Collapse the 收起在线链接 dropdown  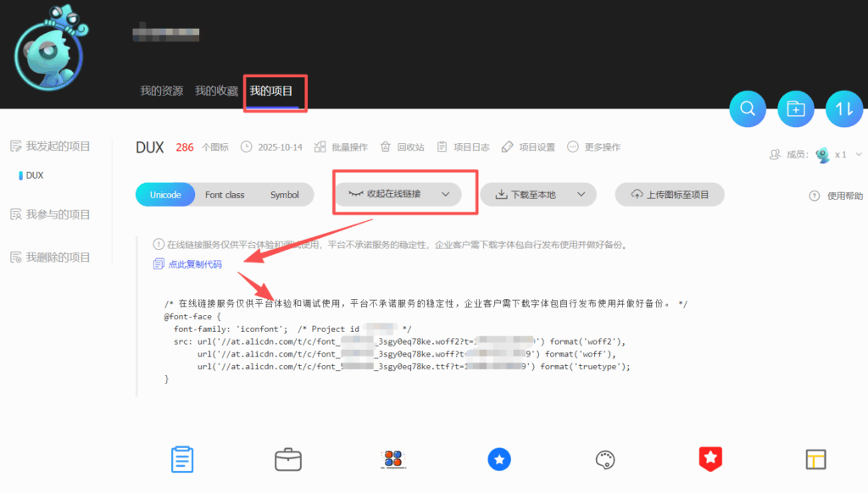(x=398, y=194)
